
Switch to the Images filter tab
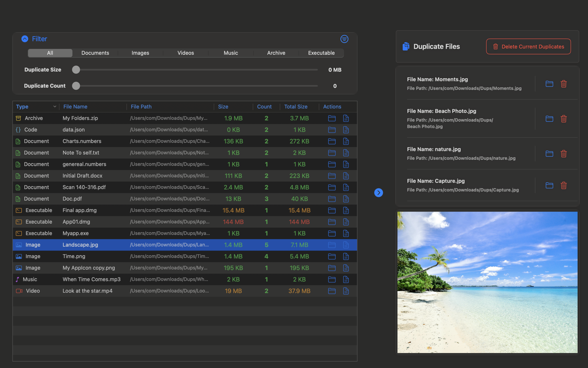coord(140,53)
